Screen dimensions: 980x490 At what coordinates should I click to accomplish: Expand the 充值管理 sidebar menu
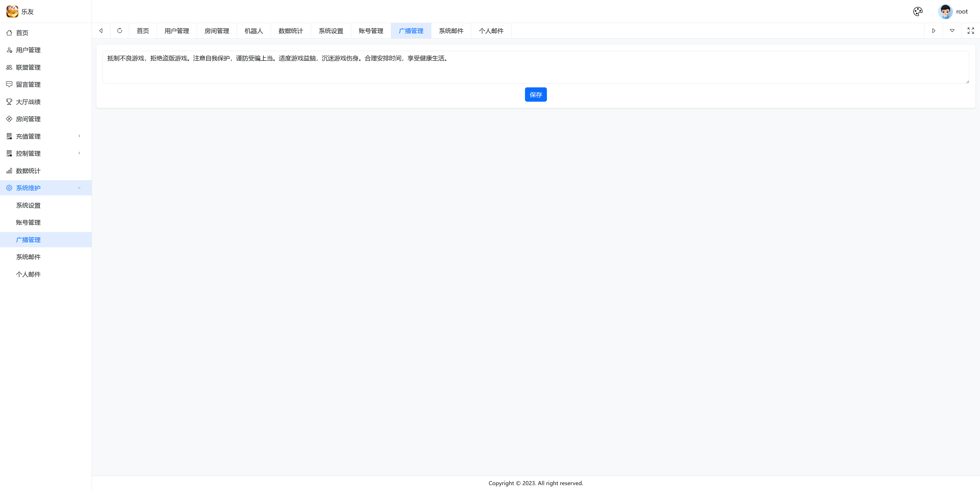28,136
